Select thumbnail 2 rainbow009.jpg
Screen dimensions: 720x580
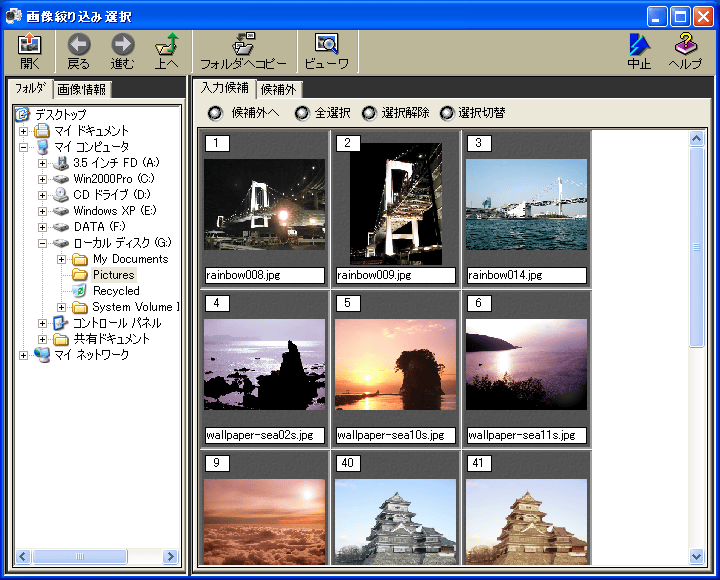pos(396,204)
